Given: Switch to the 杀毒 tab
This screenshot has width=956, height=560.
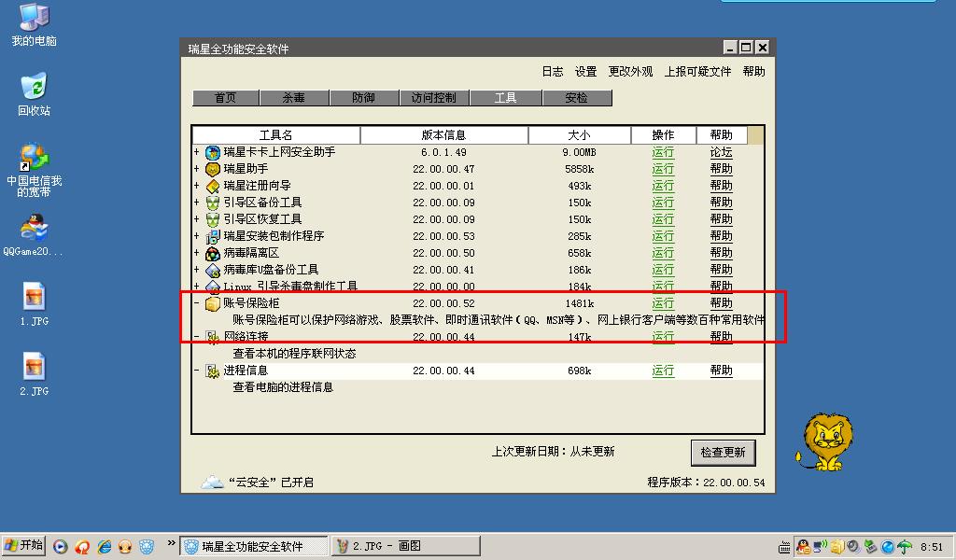Looking at the screenshot, I should click(294, 97).
